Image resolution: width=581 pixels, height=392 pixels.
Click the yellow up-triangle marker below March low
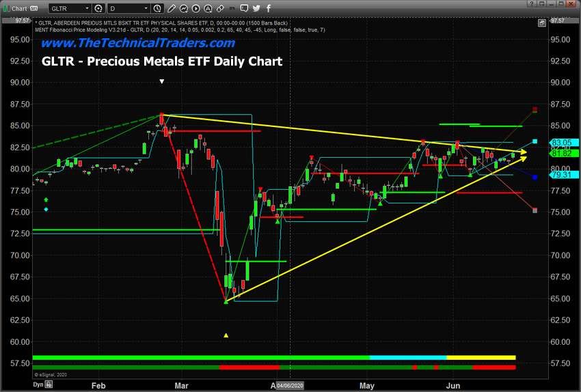pos(226,335)
